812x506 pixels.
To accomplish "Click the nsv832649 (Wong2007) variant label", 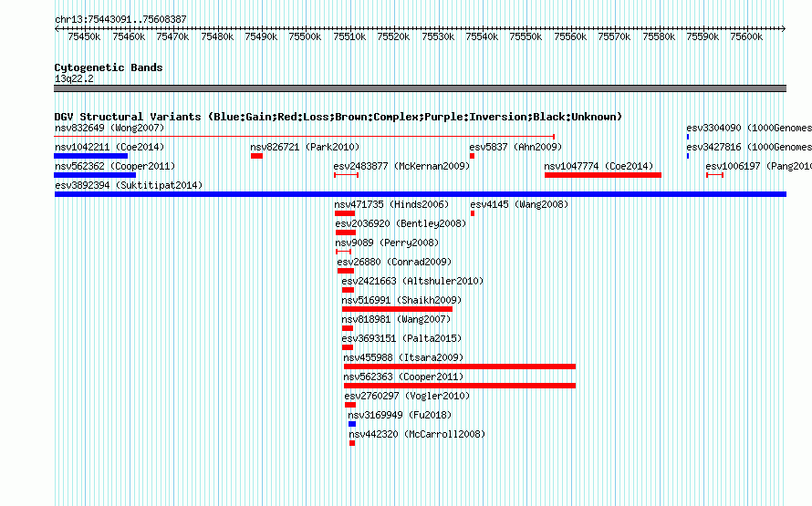I will 109,128.
